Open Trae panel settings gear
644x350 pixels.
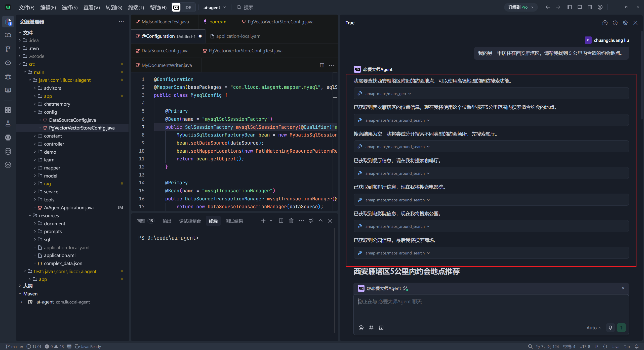click(625, 23)
